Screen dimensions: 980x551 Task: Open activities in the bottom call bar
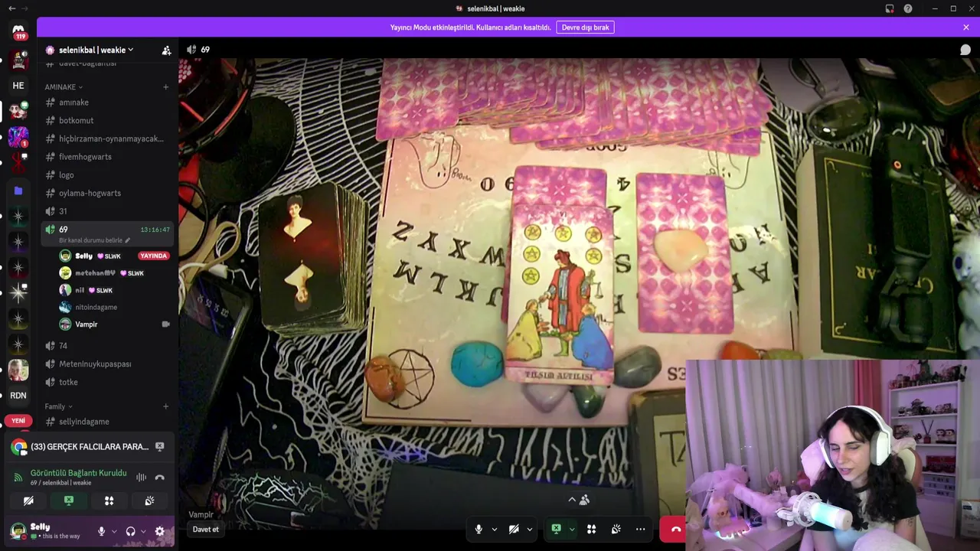pyautogui.click(x=591, y=529)
